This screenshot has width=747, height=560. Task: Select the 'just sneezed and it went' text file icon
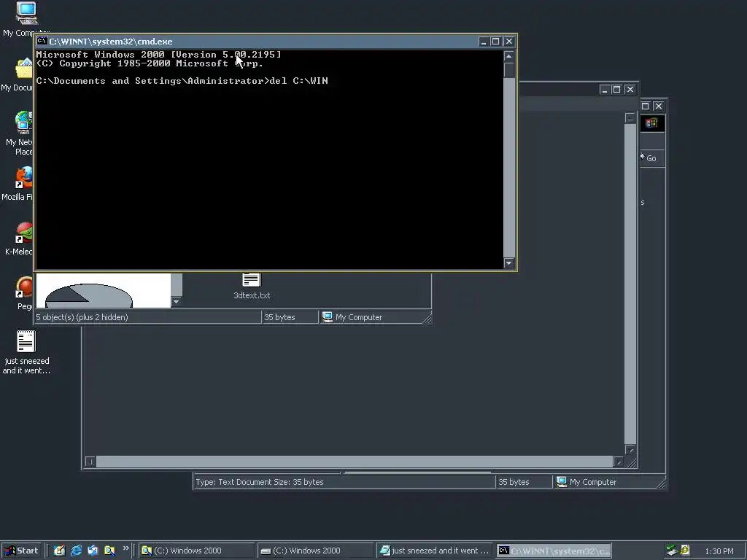click(x=26, y=341)
